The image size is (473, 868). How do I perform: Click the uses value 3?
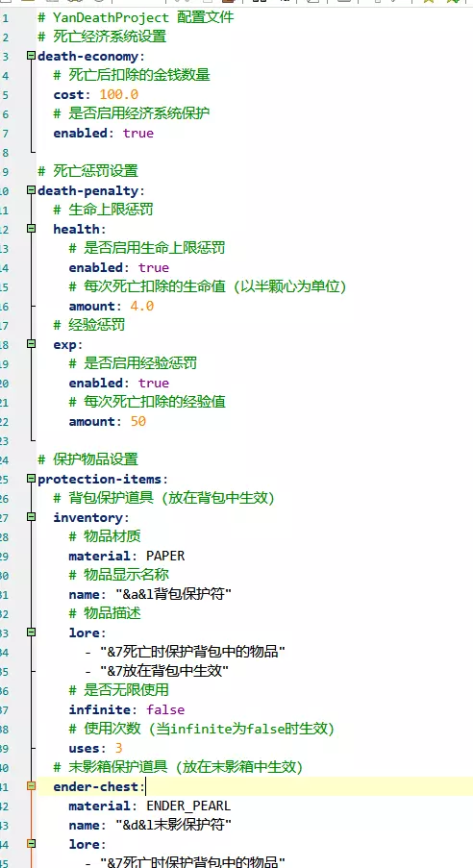(118, 749)
